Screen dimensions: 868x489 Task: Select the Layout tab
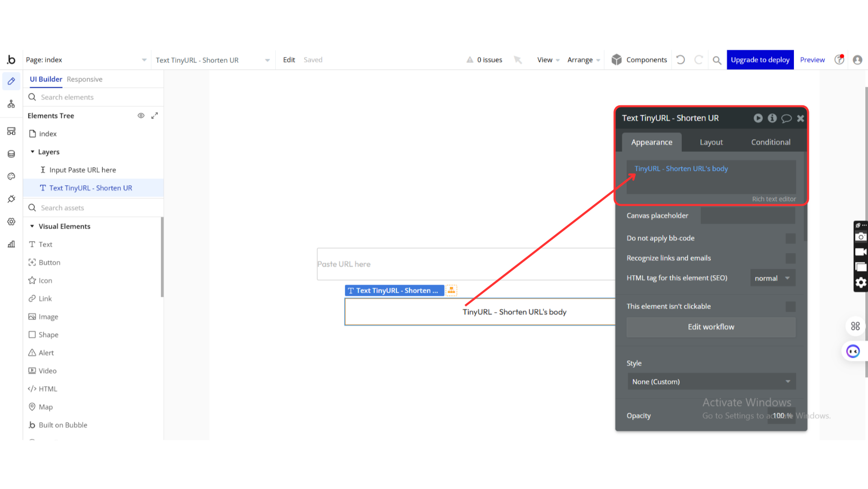click(x=711, y=142)
